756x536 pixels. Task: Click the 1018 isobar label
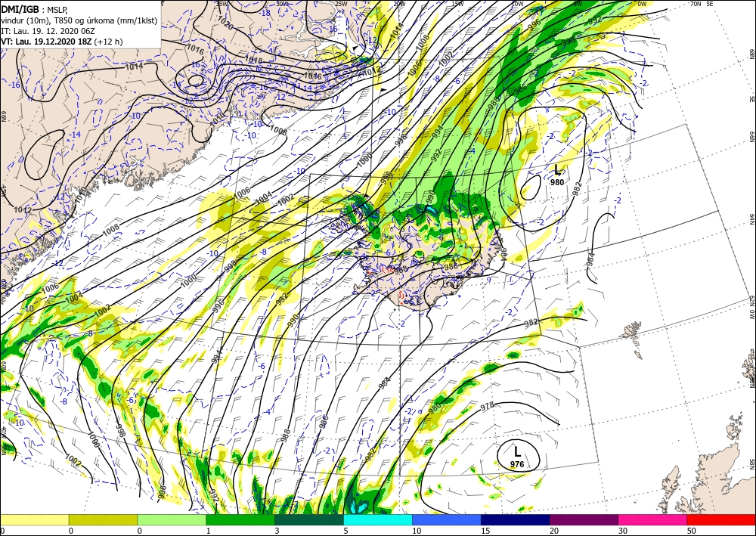[253, 60]
